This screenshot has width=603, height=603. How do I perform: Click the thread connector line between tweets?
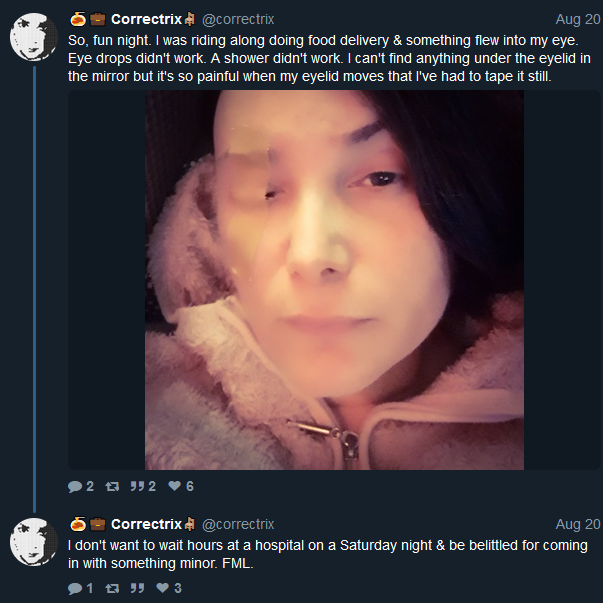coord(34,289)
